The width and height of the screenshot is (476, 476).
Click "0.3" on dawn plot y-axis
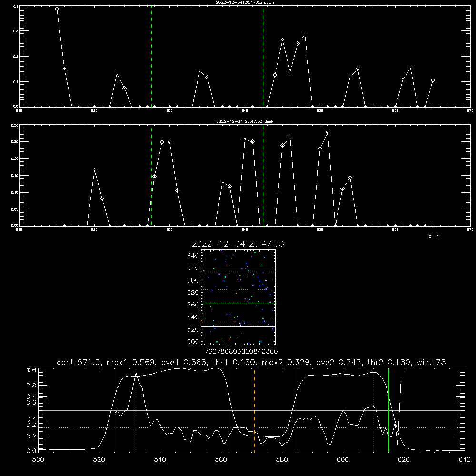coord(16,31)
